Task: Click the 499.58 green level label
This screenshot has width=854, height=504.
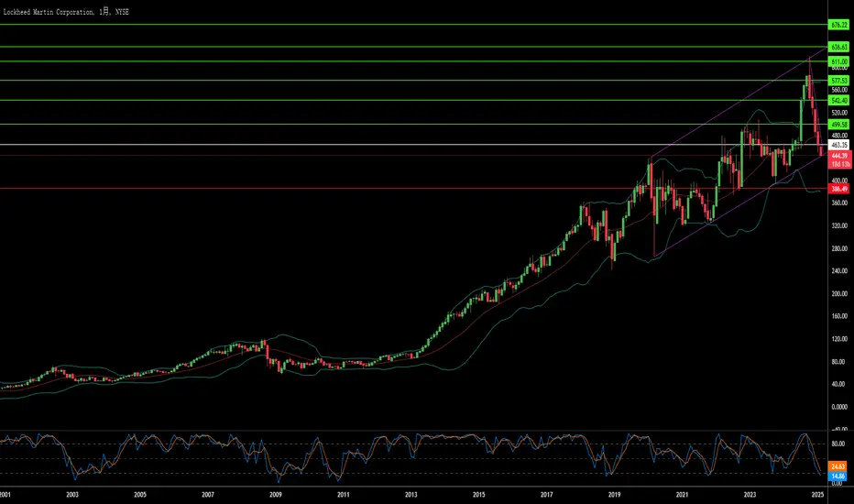Action: click(838, 125)
